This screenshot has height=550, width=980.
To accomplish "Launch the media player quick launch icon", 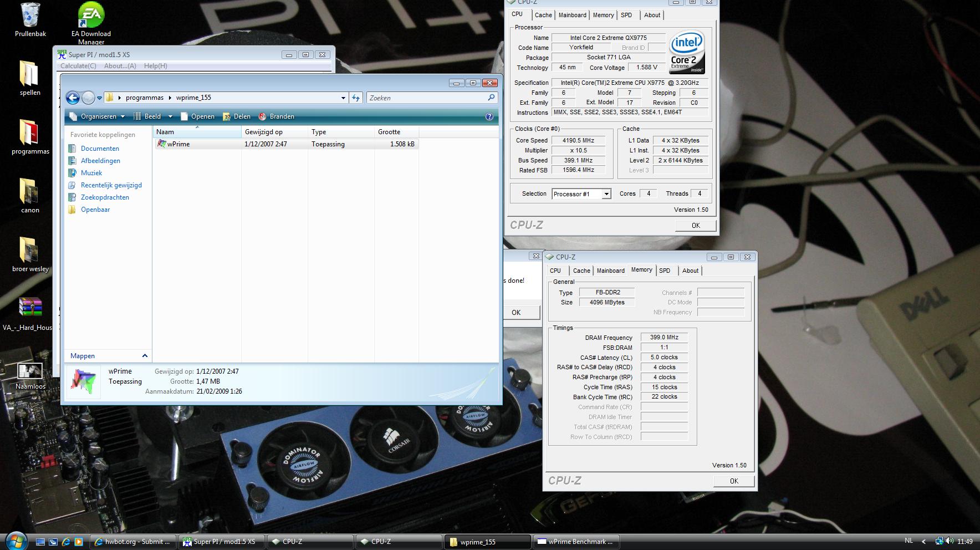I will [79, 542].
